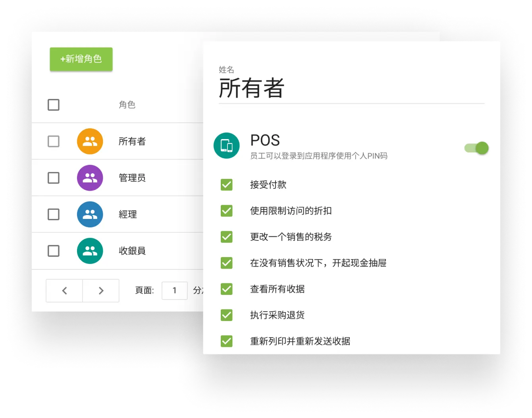
Task: Click the +新增角色 button
Action: coord(81,59)
